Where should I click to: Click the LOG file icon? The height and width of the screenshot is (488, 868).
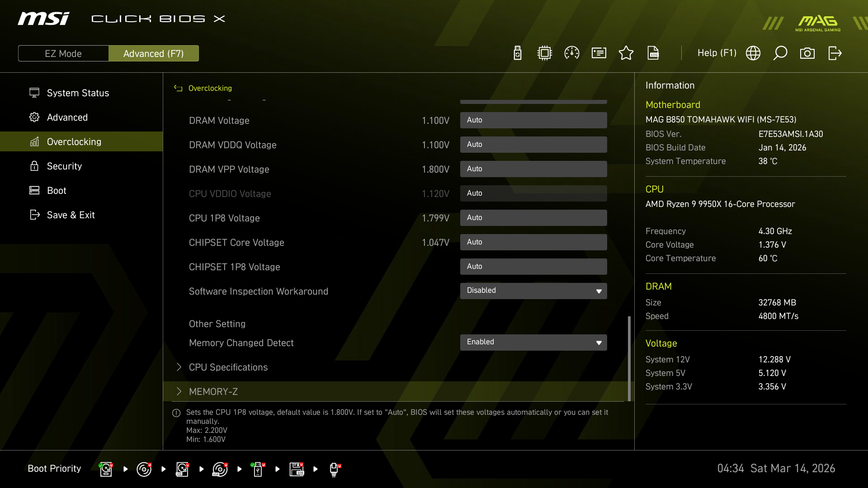coord(653,53)
